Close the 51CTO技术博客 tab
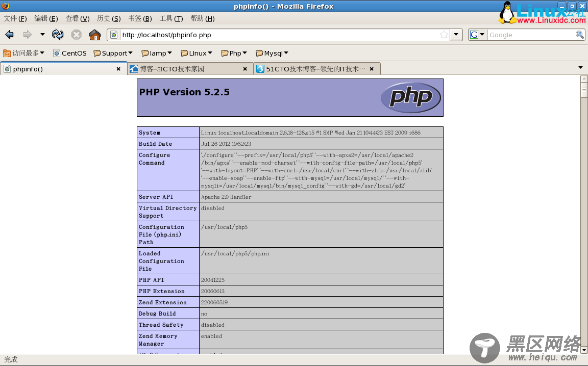This screenshot has height=366, width=588. [x=372, y=69]
